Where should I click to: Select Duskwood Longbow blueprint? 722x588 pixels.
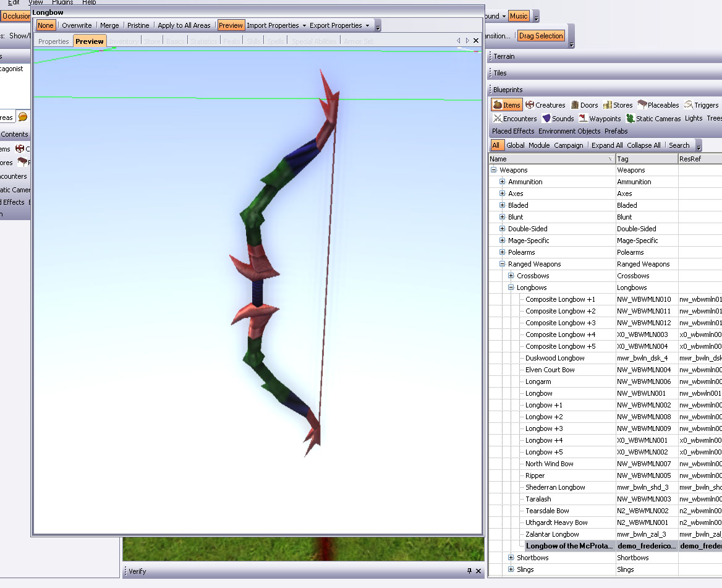(555, 358)
